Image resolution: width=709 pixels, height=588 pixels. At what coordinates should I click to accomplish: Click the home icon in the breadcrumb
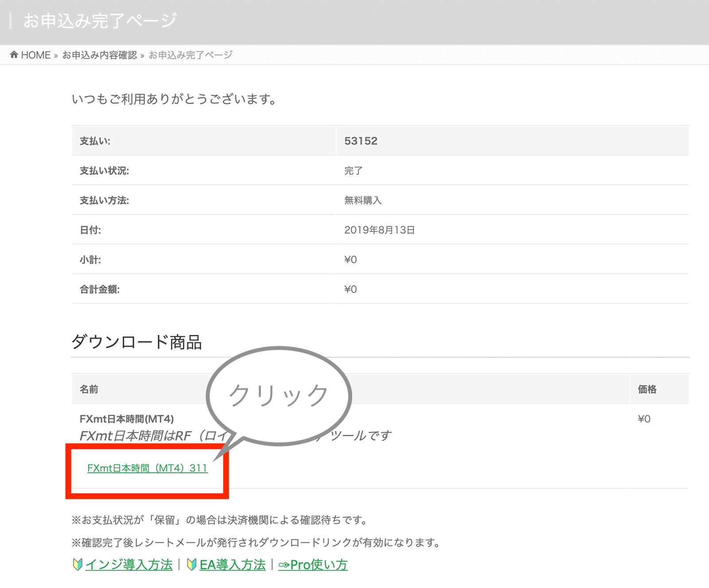coord(14,55)
